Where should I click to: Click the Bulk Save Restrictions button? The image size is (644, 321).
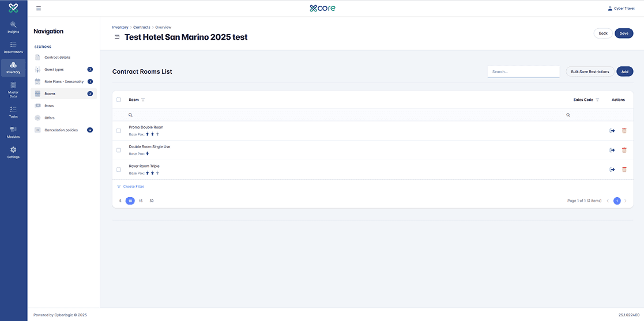click(590, 71)
